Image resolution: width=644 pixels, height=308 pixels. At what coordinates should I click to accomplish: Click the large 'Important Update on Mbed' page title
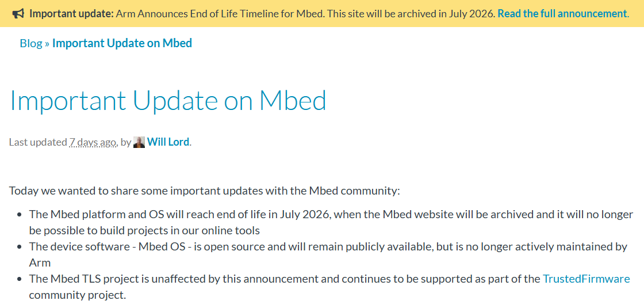[x=168, y=101]
